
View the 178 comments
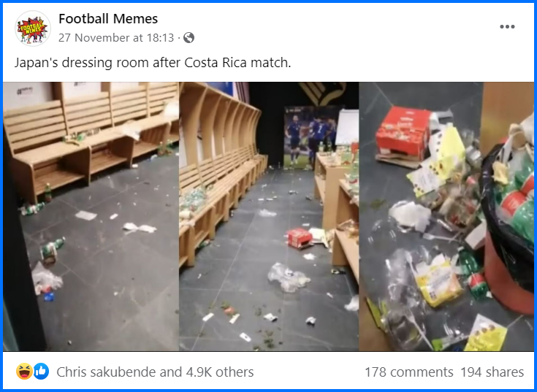409,372
